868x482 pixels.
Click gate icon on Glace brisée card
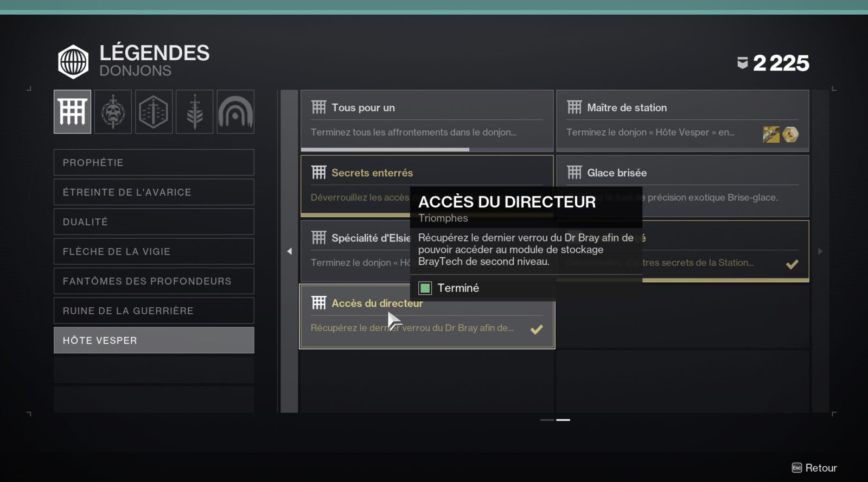coord(574,172)
